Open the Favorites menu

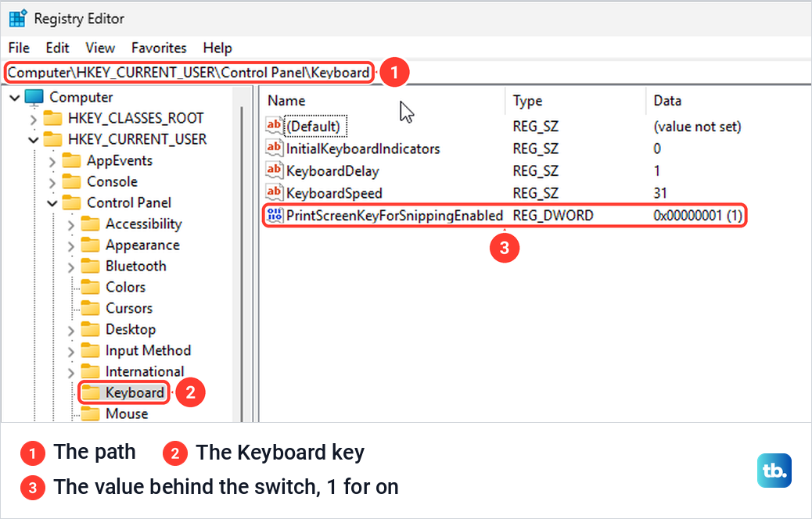point(159,48)
